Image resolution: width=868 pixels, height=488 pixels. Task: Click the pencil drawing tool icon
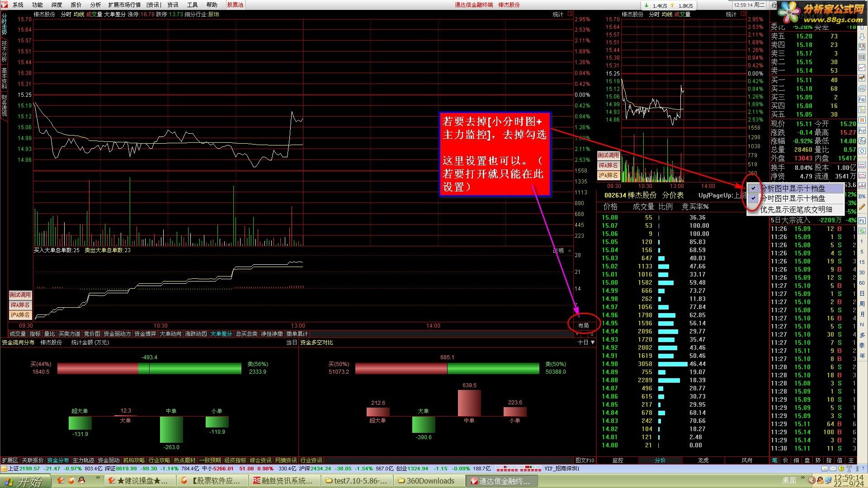pyautogui.click(x=862, y=206)
